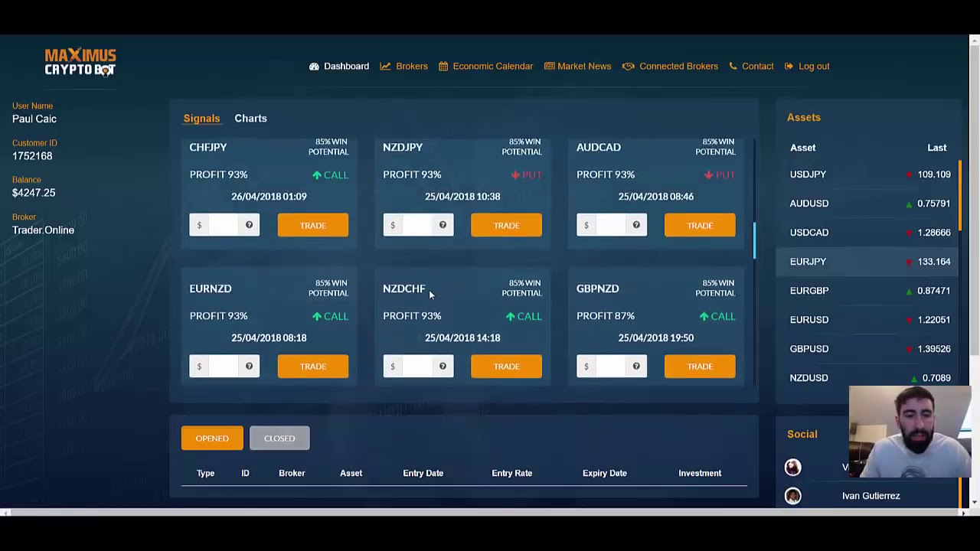The width and height of the screenshot is (980, 551).
Task: Click the Entry Date column header
Action: 423,473
